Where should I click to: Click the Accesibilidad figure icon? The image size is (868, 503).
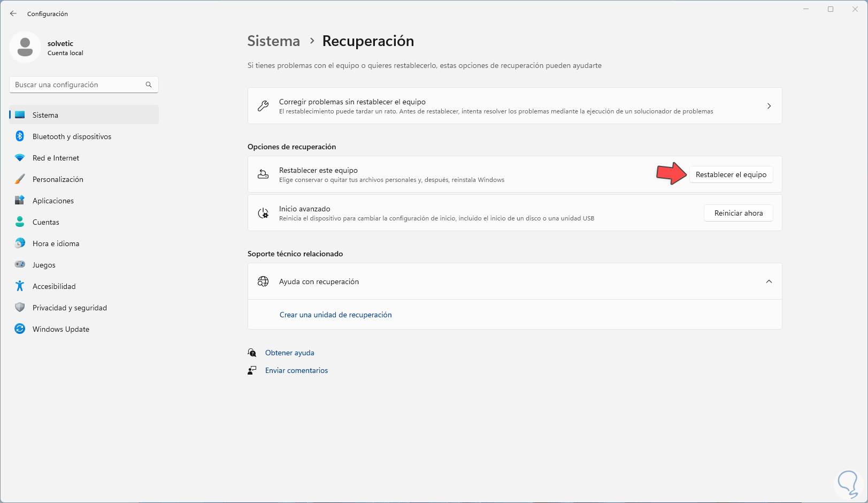click(x=20, y=286)
